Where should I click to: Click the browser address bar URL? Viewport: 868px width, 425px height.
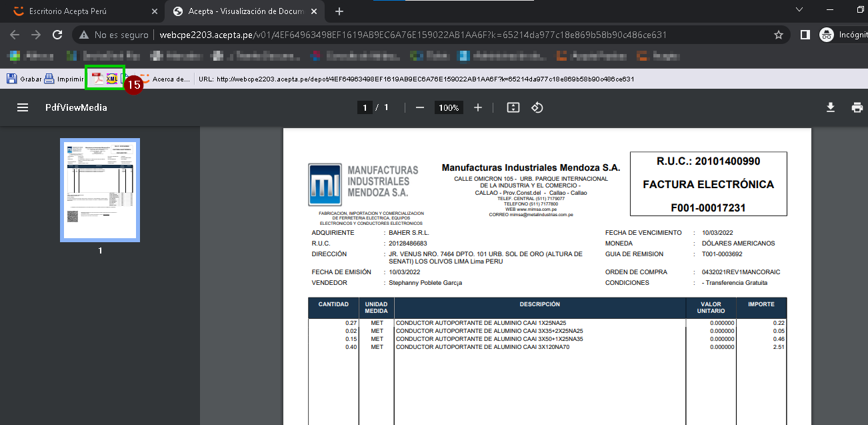413,35
